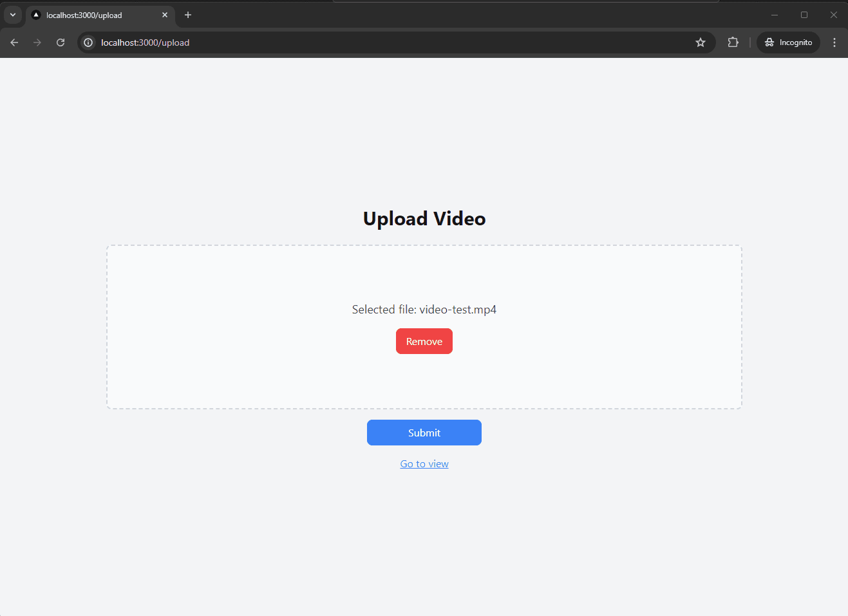Minimize the browser window
Image resolution: width=848 pixels, height=616 pixels.
coord(775,15)
